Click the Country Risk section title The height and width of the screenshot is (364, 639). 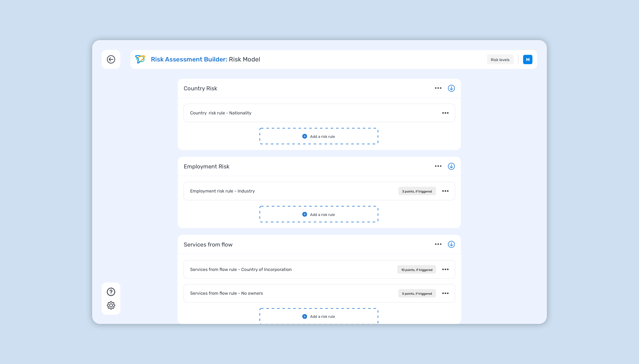pos(200,88)
